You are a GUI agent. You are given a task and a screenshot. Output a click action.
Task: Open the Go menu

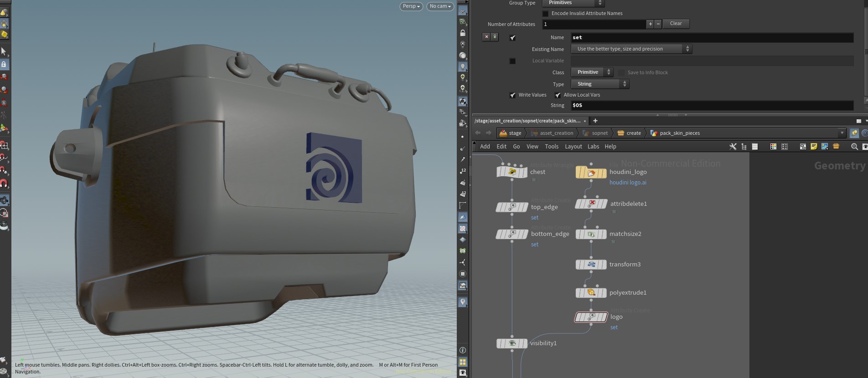tap(517, 147)
